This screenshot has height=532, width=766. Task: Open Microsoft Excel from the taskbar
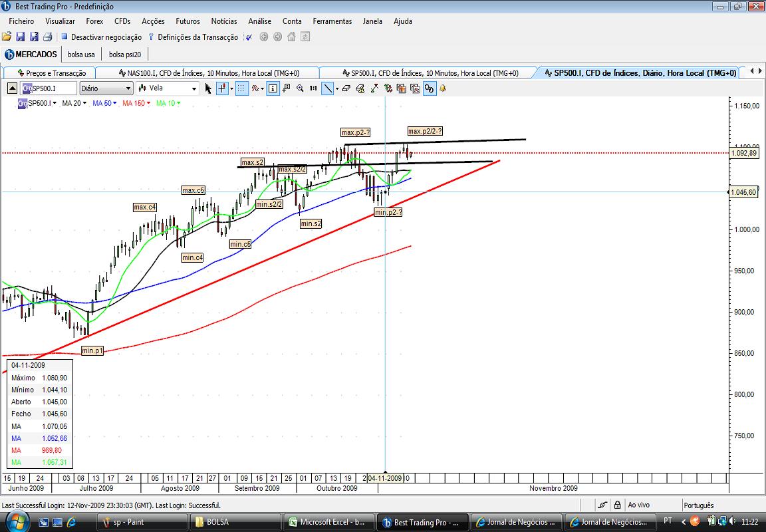point(327,522)
